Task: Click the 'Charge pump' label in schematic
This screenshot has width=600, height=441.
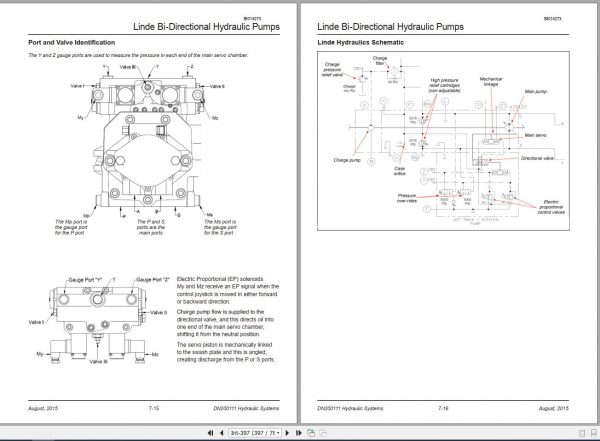Action: (x=347, y=160)
